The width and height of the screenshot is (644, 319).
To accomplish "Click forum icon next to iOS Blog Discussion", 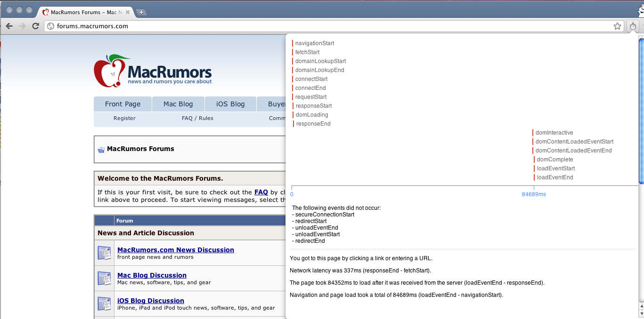I will 104,303.
